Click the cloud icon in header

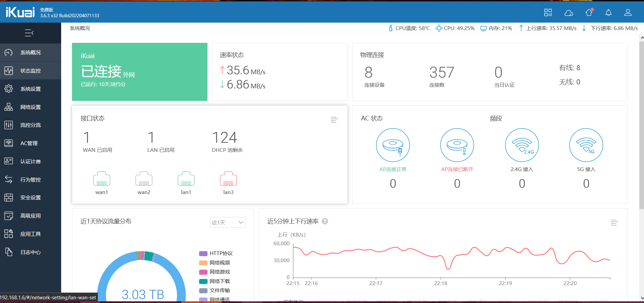pyautogui.click(x=569, y=13)
